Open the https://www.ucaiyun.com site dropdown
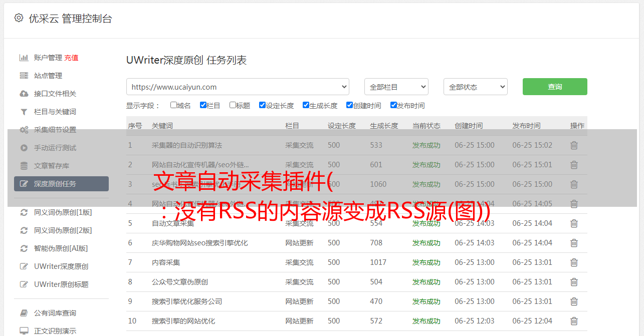The height and width of the screenshot is (336, 644). [238, 87]
